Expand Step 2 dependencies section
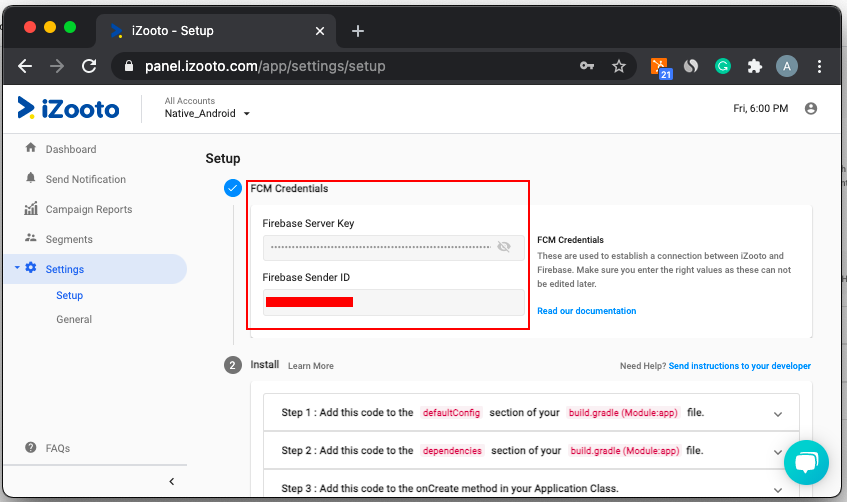 click(x=531, y=450)
